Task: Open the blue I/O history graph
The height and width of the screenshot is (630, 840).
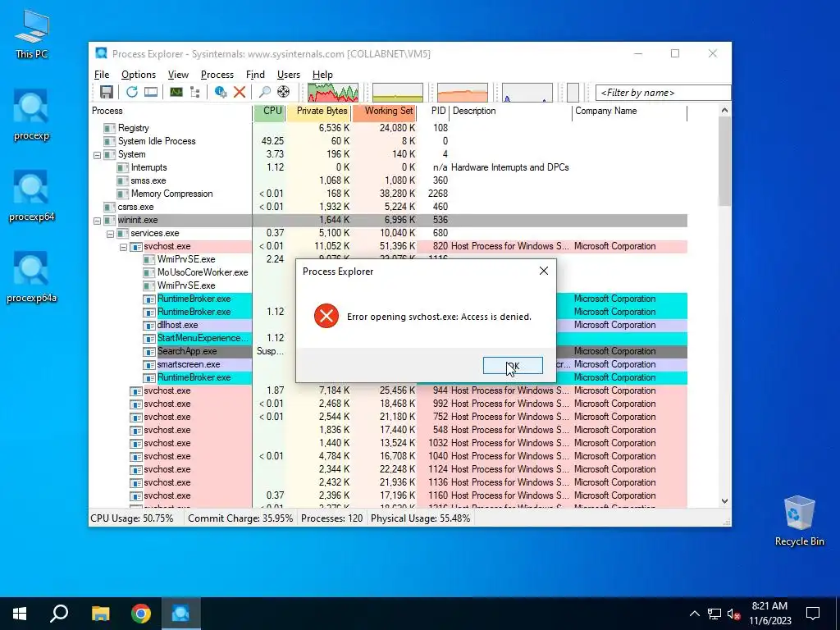Action: point(527,93)
